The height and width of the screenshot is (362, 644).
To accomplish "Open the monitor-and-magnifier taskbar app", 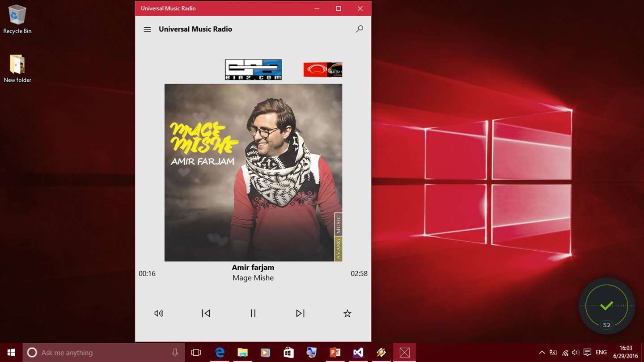I will [x=312, y=353].
